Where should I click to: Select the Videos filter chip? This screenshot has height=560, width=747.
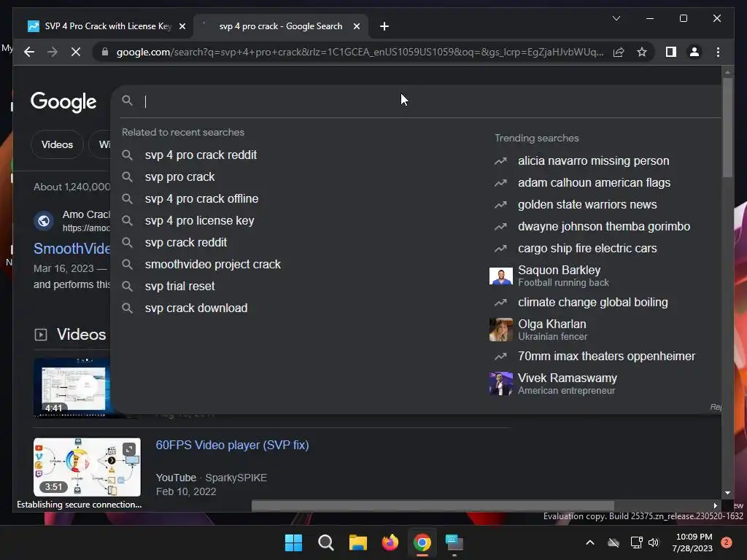[x=57, y=144]
